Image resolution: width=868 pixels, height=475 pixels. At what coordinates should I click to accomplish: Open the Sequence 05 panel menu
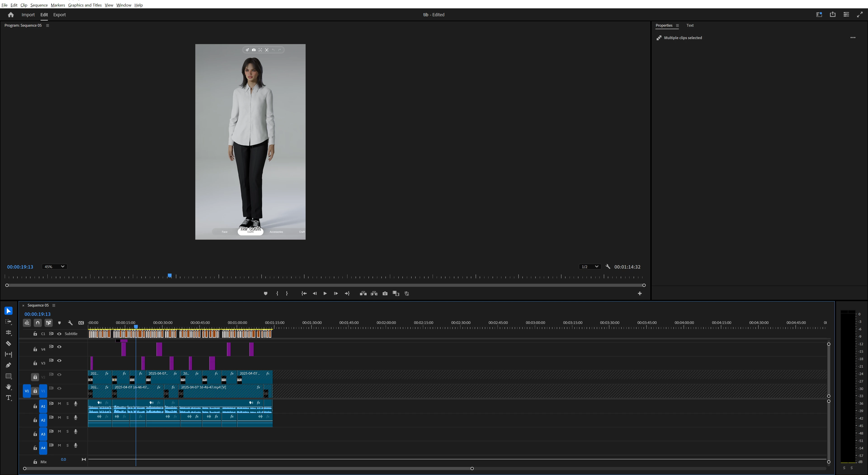click(54, 305)
